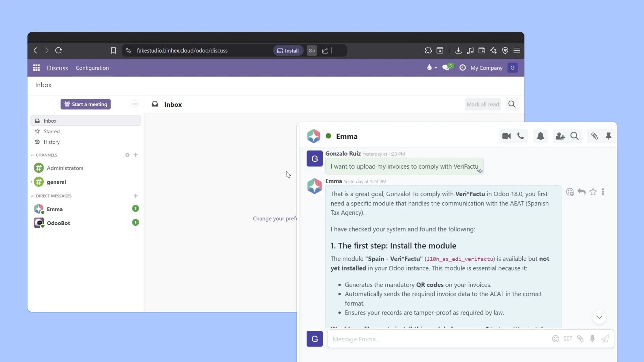The image size is (644, 362).
Task: Open channel settings gear icon
Action: coord(127,155)
